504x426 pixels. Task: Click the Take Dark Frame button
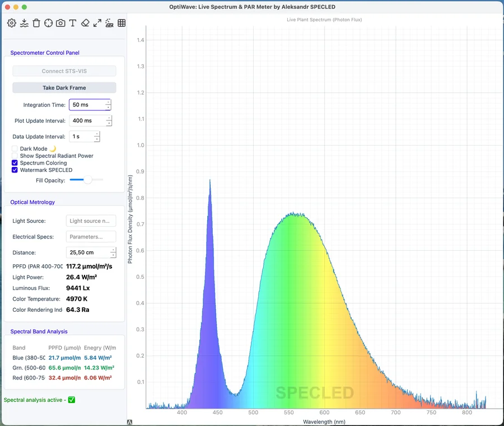tap(64, 88)
